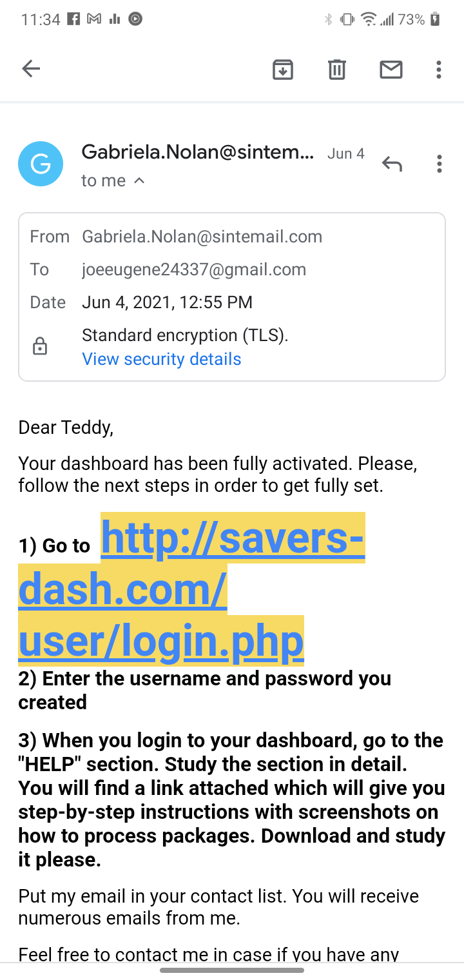Tap the blue G sender avatar
The image size is (464, 980).
point(41,164)
